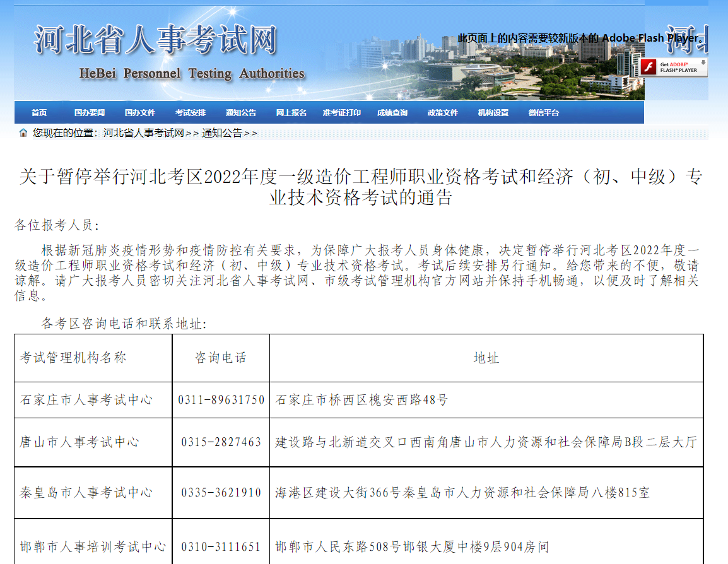The height and width of the screenshot is (564, 728).
Task: Go to 国办要闻 in the navigation bar
Action: [90, 113]
